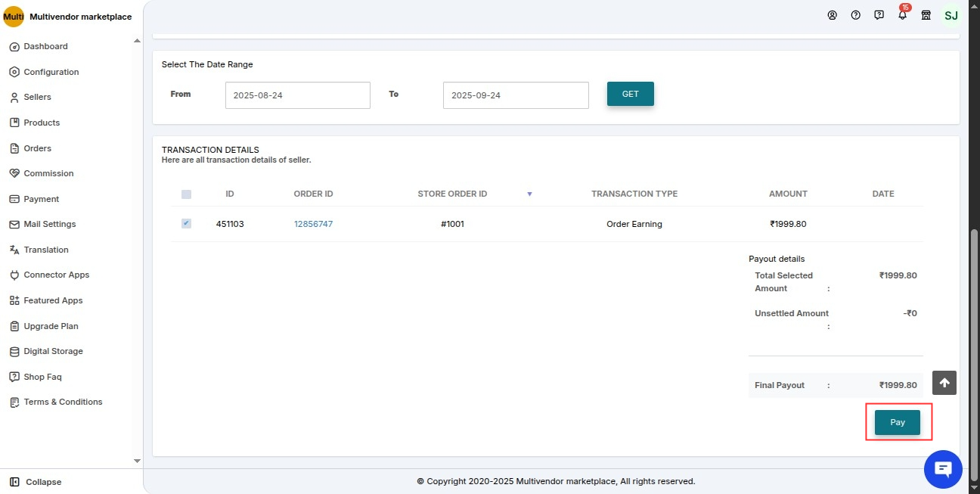Click the Mail Settings envelope icon
This screenshot has width=980, height=494.
(14, 225)
